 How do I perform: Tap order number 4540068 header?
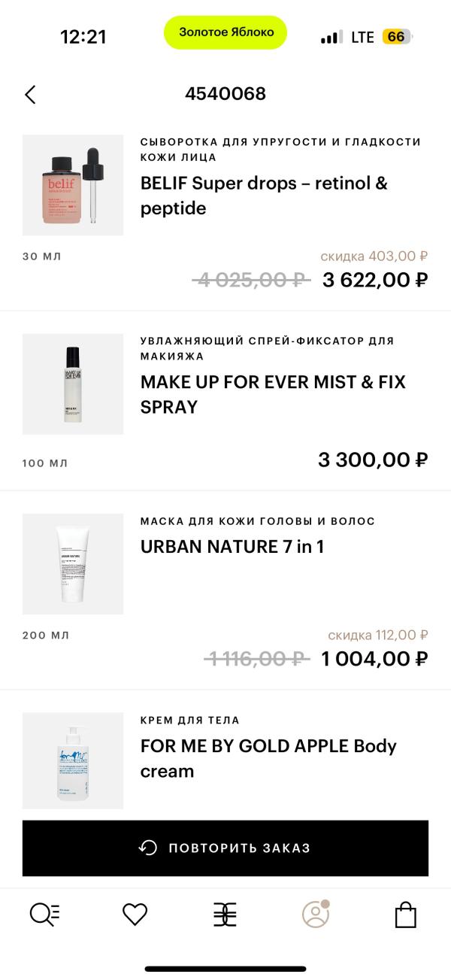pos(225,94)
